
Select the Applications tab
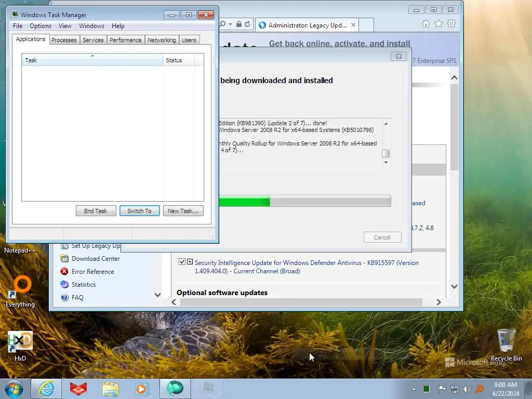[x=31, y=39]
